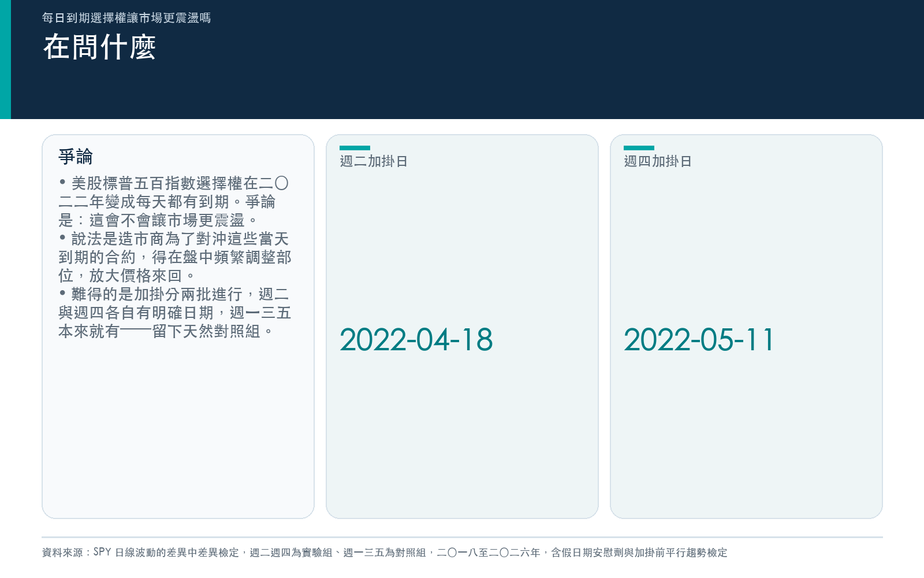Select the bullet starting with 美股標普五百指數選擇權
Screen dimensions: 924x578
point(174,202)
